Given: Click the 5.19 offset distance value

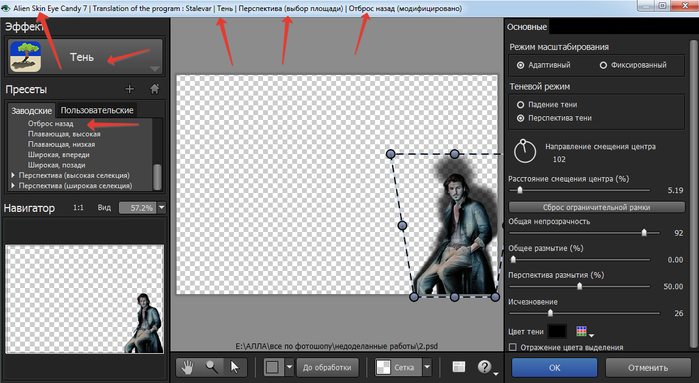Looking at the screenshot, I should click(675, 190).
